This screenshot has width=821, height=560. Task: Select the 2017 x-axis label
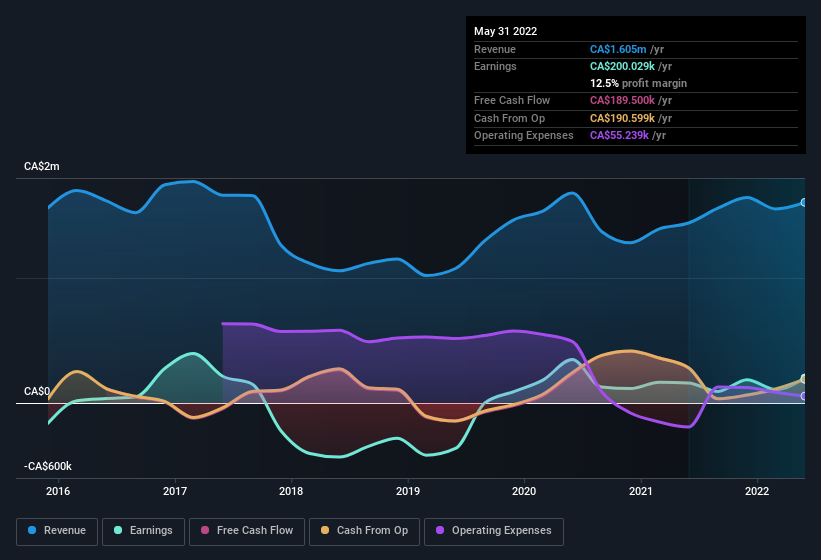point(175,491)
